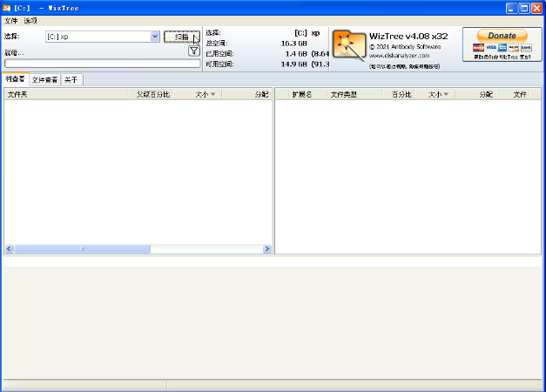Click the drive selection combo box text
Viewport: 546px width, 392px height.
tap(98, 37)
